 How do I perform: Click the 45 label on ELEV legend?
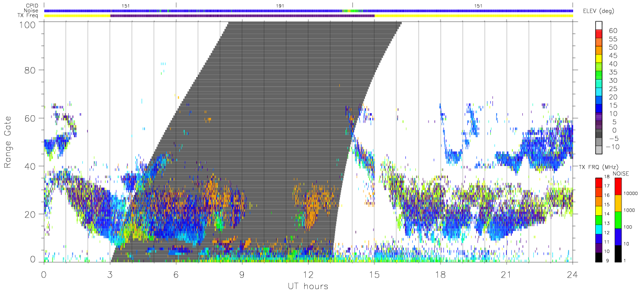[x=613, y=56]
